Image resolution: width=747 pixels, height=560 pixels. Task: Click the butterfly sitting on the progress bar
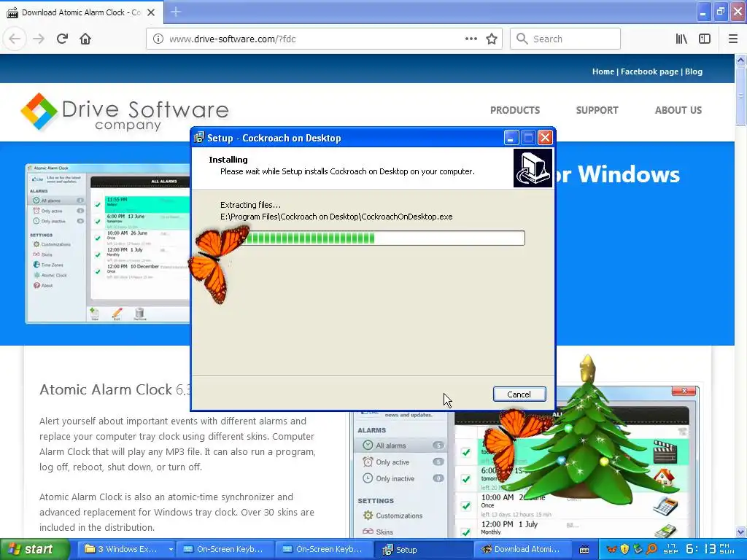coord(218,264)
